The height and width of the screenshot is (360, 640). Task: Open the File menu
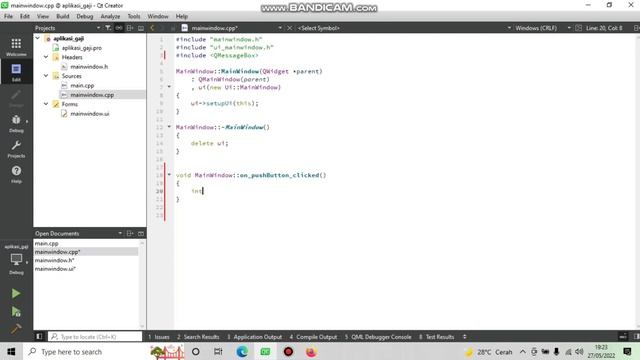8,16
